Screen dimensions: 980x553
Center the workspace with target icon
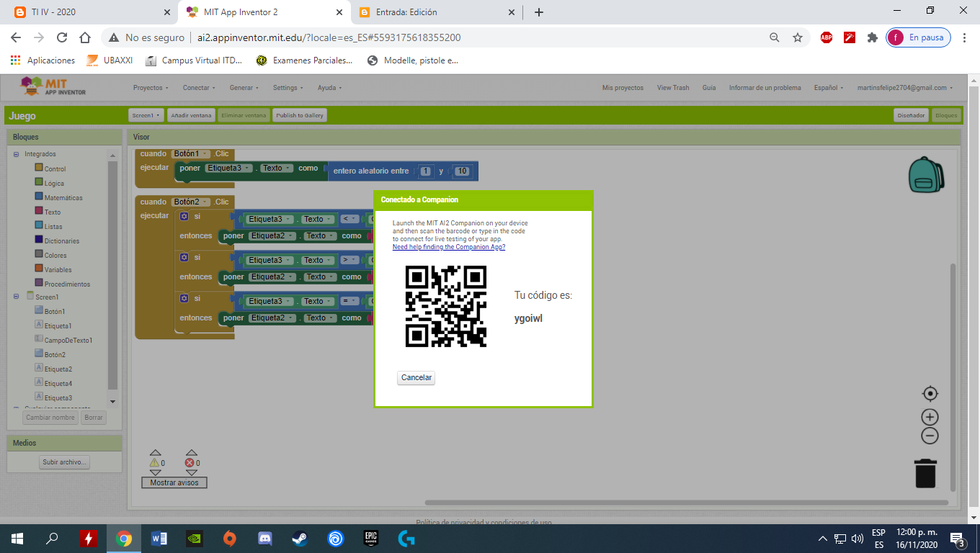click(930, 393)
